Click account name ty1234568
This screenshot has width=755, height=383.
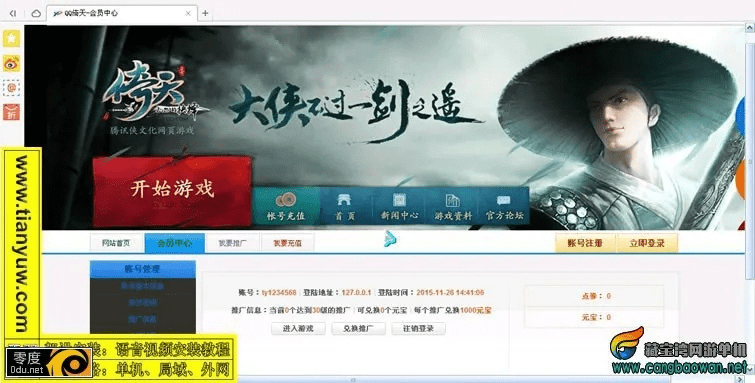pos(279,292)
